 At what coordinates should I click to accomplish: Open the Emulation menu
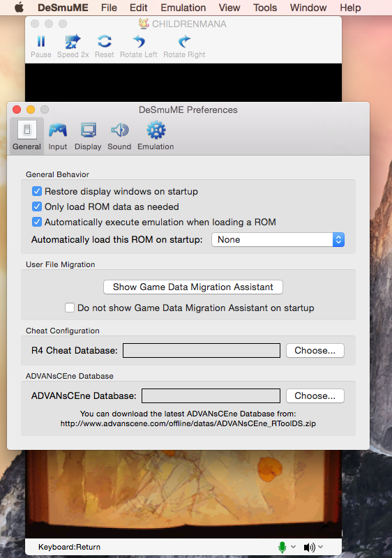point(183,8)
